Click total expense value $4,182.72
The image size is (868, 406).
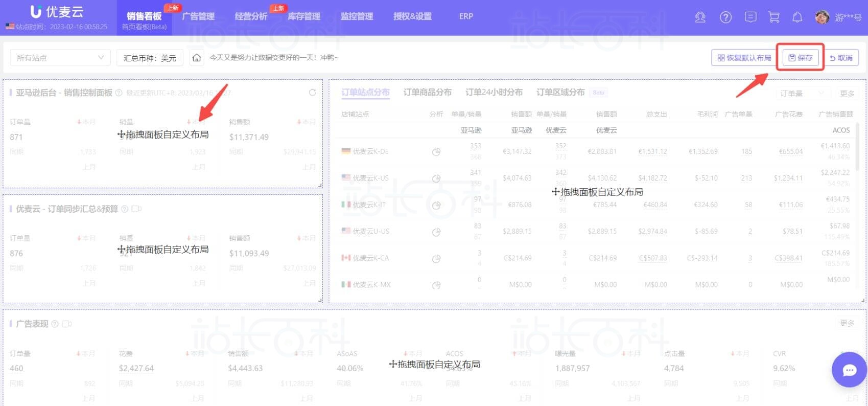(652, 178)
